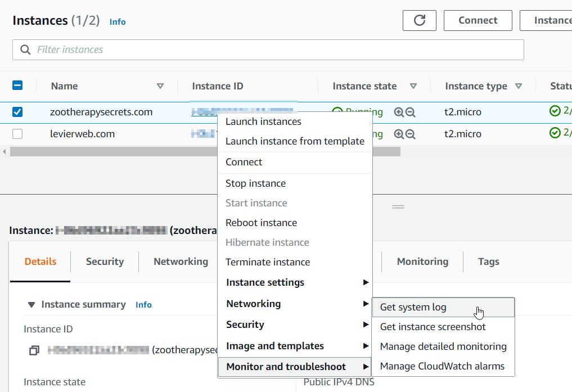Copy instance ID using the copy icon

pos(34,350)
